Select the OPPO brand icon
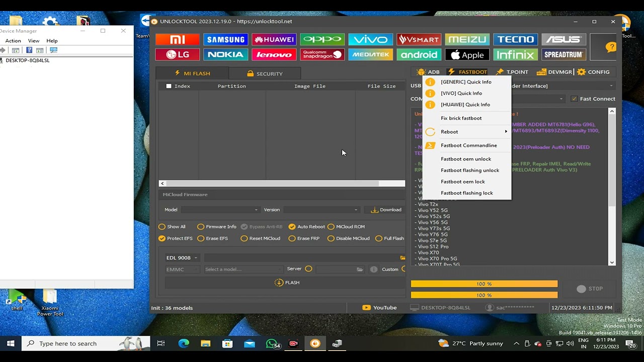 pos(322,39)
